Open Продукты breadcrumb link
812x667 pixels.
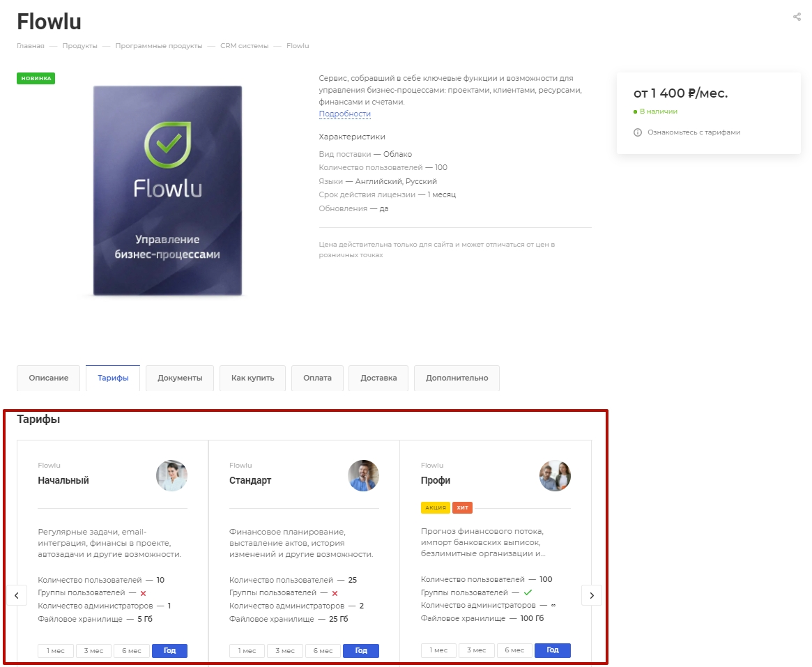(x=79, y=46)
